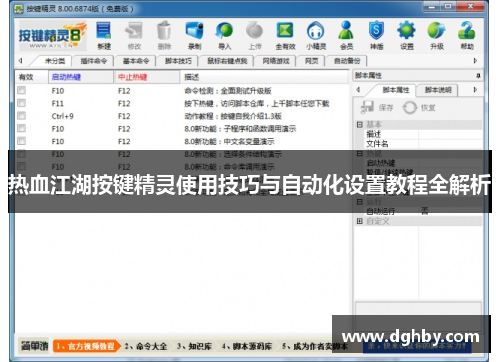Collapse the 运行 property group
Image resolution: width=500 pixels, height=362 pixels.
point(360,202)
